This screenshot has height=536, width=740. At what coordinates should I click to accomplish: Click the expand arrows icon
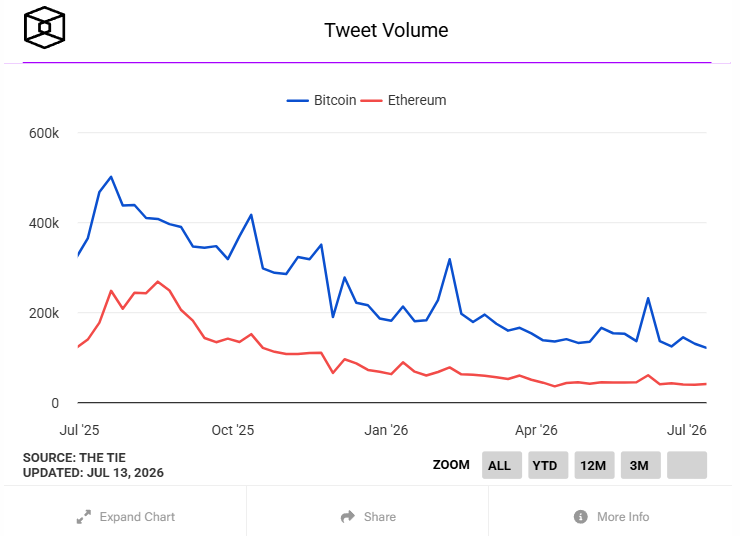(84, 517)
